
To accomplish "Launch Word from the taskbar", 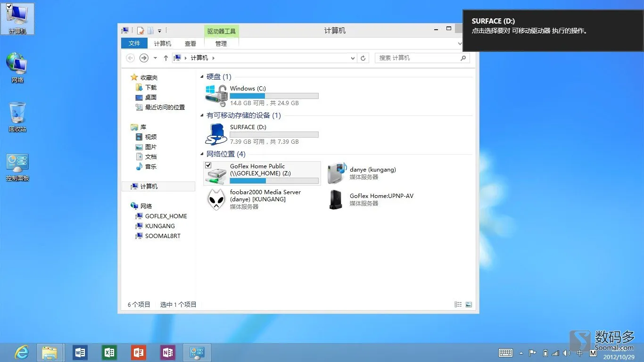I will [x=80, y=352].
